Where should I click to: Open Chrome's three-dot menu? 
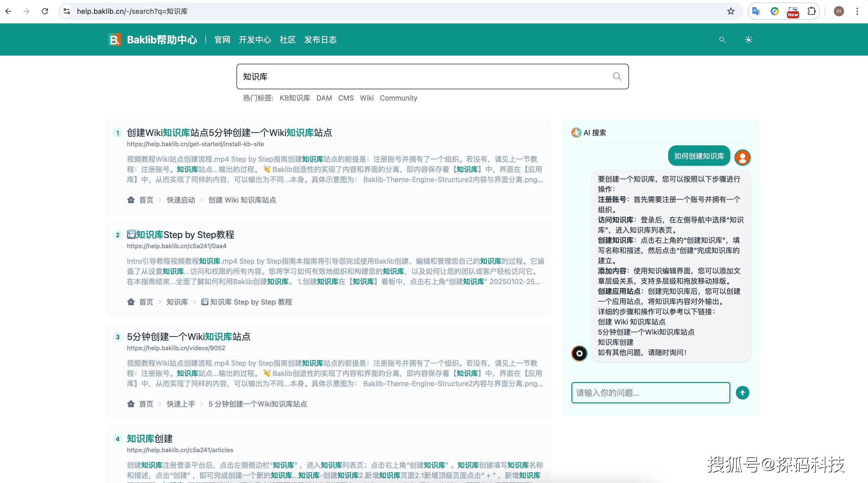click(857, 11)
